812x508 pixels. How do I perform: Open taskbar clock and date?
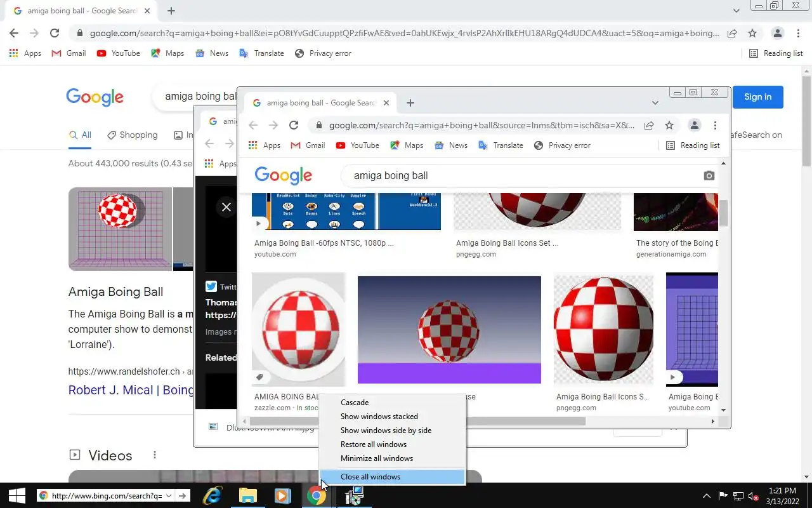(x=782, y=496)
